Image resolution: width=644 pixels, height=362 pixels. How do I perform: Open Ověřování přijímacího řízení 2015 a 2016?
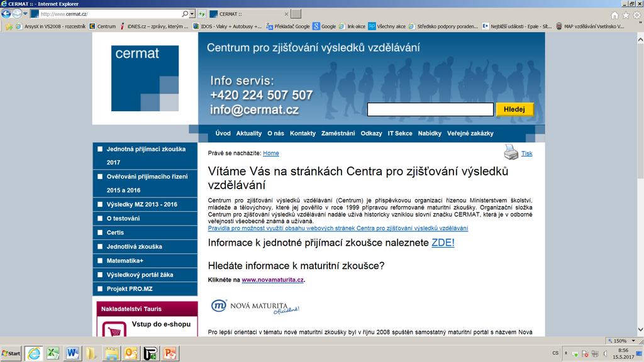click(145, 184)
